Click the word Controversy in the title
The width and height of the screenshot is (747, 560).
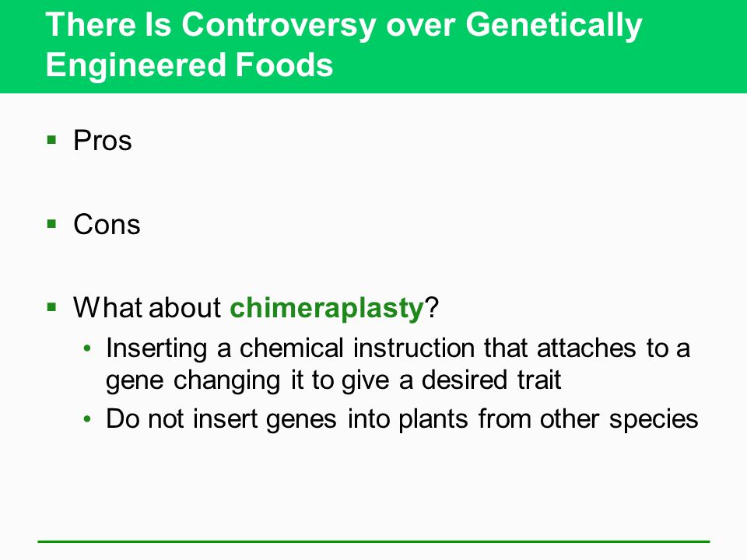point(279,24)
